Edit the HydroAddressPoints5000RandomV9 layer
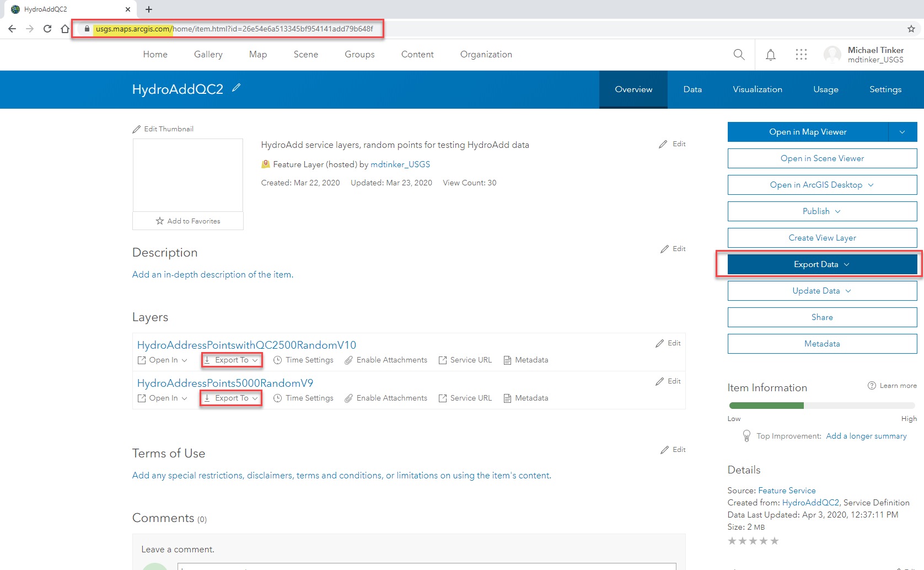 point(668,381)
